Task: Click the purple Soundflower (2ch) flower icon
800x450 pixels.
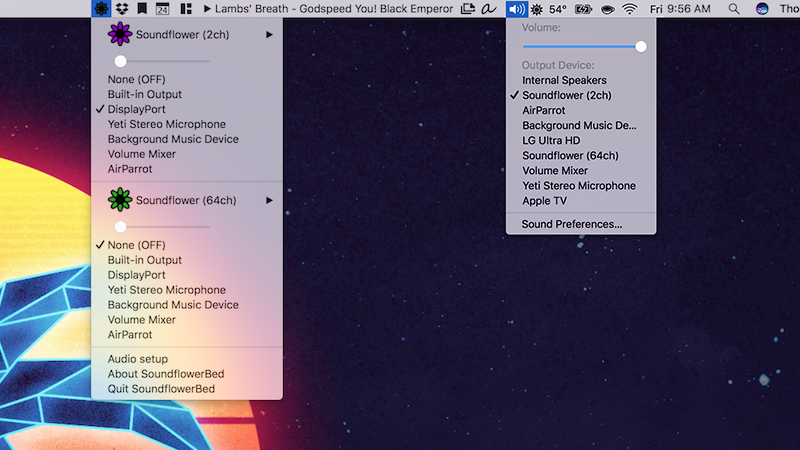Action: coord(120,34)
